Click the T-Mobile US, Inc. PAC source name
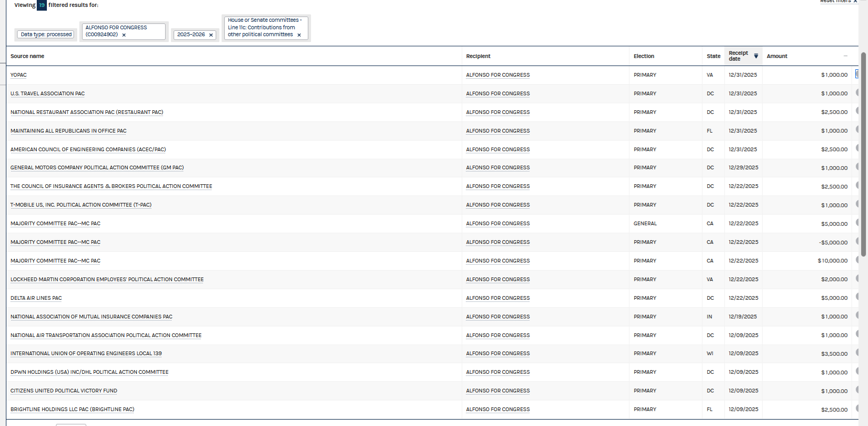The height and width of the screenshot is (426, 868). click(x=81, y=205)
